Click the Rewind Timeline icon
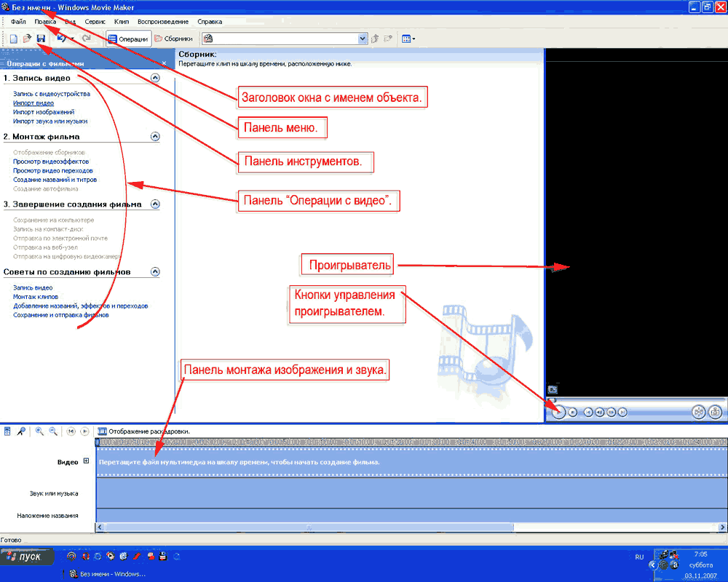The height and width of the screenshot is (582, 728). point(71,431)
